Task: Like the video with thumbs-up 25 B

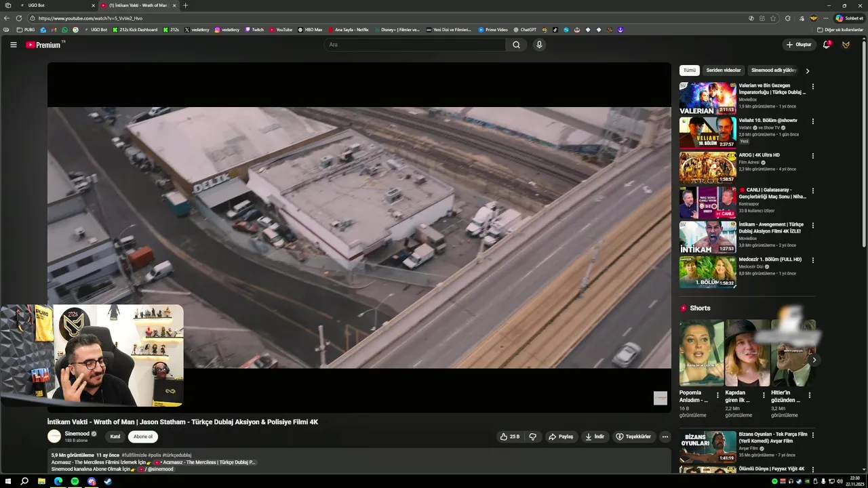Action: (x=509, y=436)
